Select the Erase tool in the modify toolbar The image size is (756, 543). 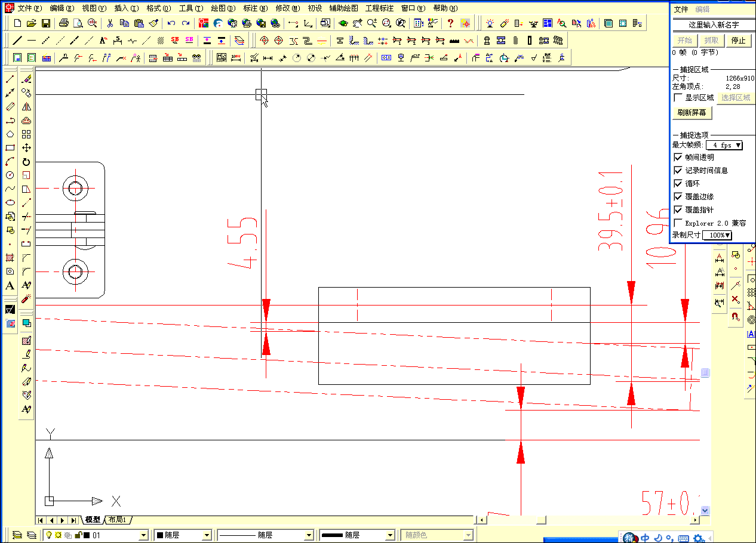[26, 80]
